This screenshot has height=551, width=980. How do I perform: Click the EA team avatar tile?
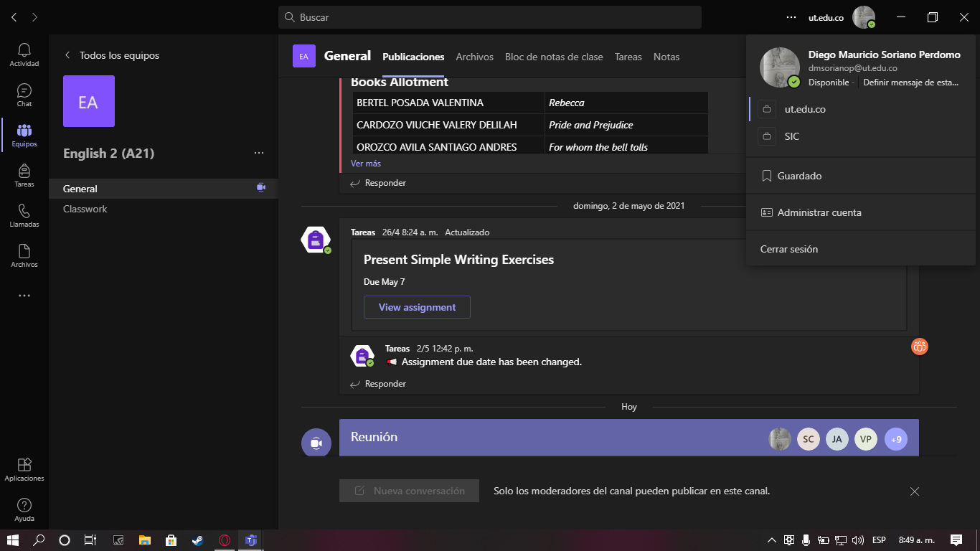click(x=89, y=101)
